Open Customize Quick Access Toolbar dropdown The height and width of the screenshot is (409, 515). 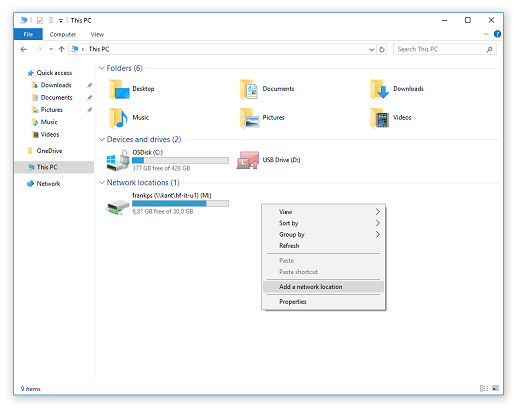61,21
